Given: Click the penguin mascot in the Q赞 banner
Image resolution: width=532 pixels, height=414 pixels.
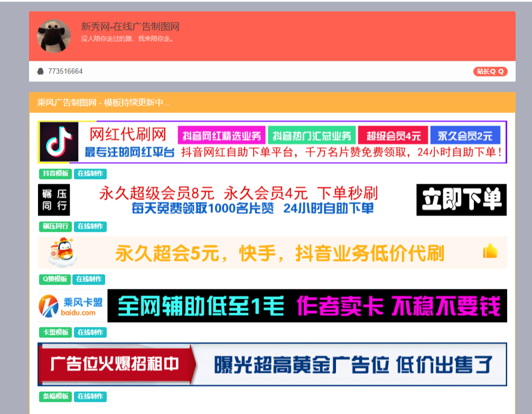Looking at the screenshot, I should pos(63,252).
